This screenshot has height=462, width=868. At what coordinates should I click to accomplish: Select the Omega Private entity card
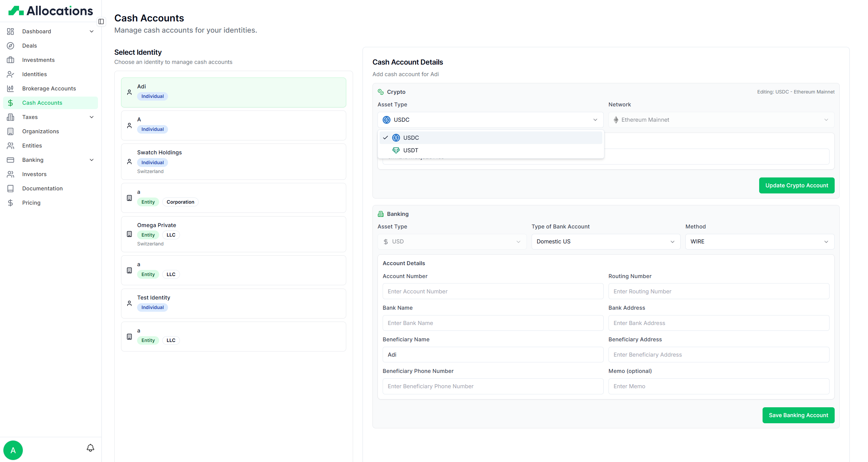pyautogui.click(x=233, y=234)
